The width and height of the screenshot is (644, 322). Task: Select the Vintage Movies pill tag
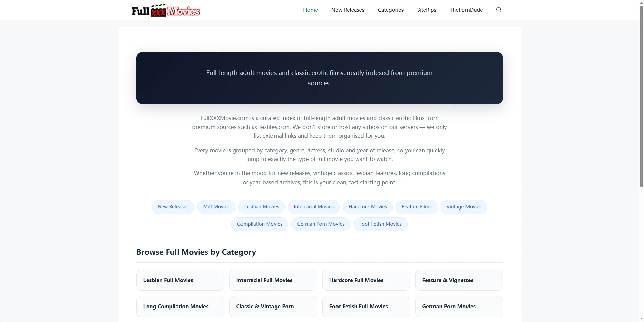[464, 207]
